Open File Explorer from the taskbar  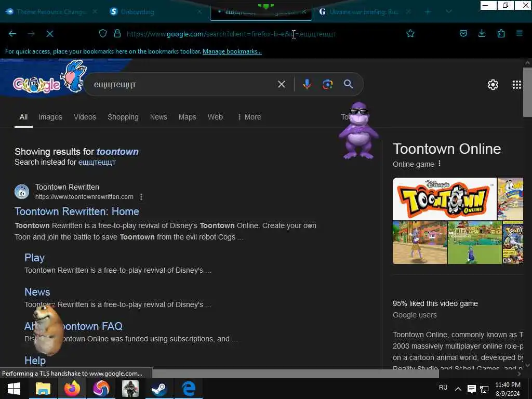pyautogui.click(x=43, y=389)
